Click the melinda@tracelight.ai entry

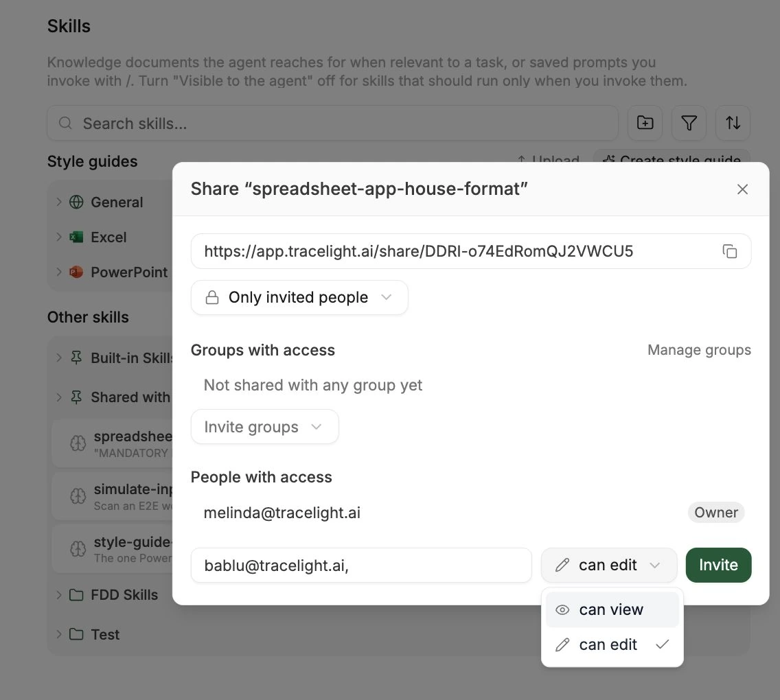pos(282,513)
